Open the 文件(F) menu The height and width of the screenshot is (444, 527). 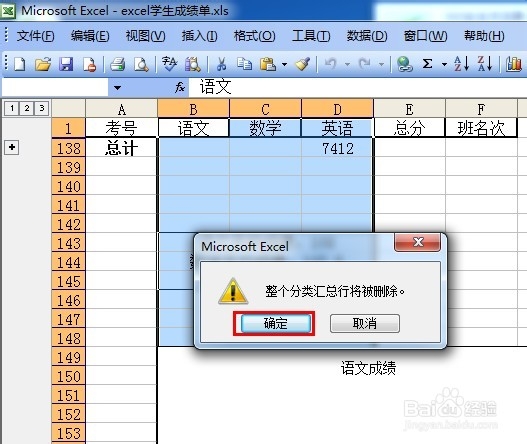point(35,36)
